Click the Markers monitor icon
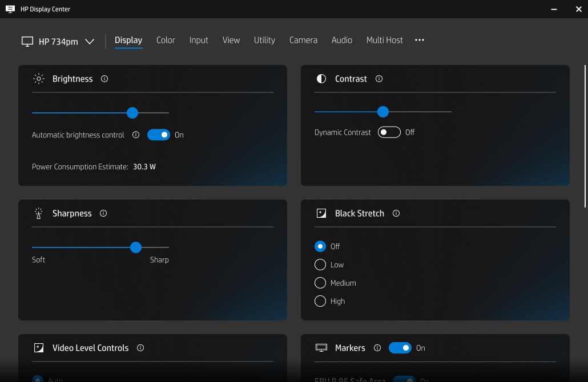The width and height of the screenshot is (588, 382). [320, 348]
